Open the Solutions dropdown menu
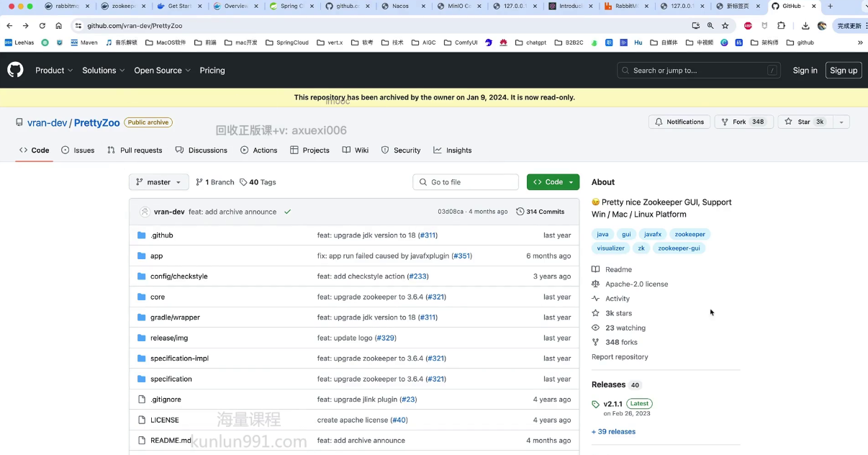This screenshot has height=455, width=868. point(104,71)
